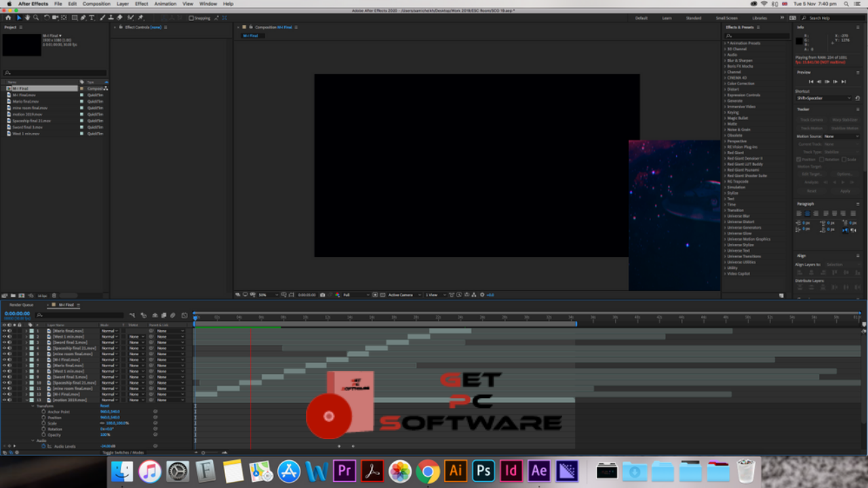The width and height of the screenshot is (868, 488).
Task: Switch to the Libraries workspace
Action: (x=759, y=18)
